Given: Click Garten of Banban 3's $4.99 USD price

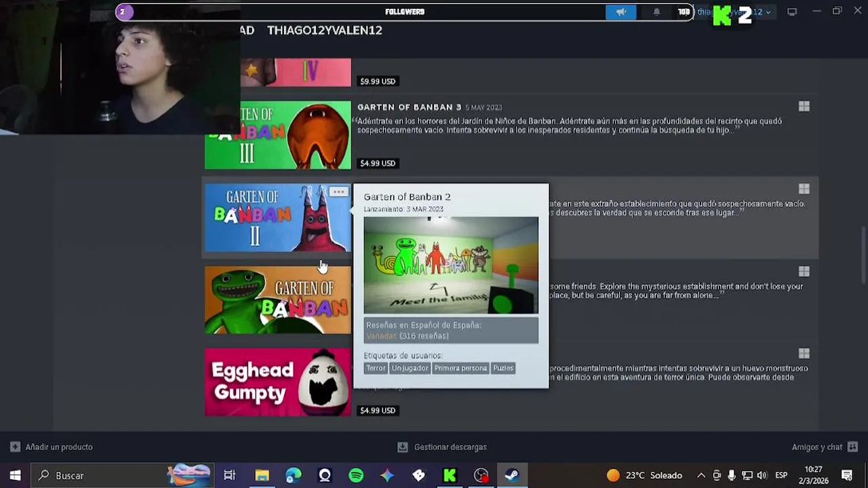Looking at the screenshot, I should pyautogui.click(x=378, y=163).
